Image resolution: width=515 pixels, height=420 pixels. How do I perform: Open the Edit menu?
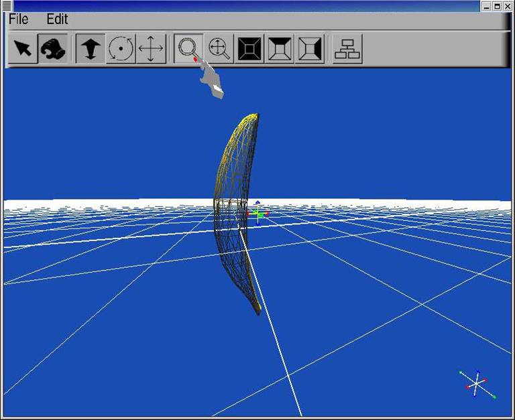pos(57,19)
